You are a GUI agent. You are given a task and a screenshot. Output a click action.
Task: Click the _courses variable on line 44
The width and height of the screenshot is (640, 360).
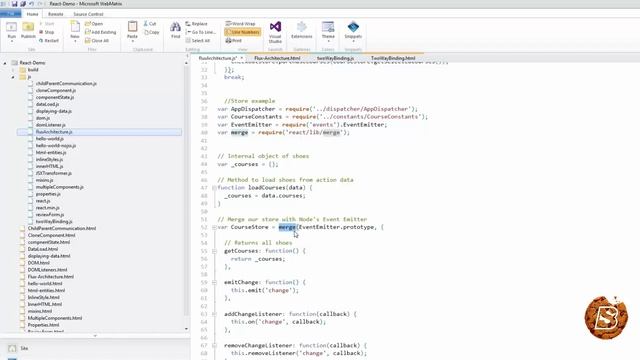tap(244, 164)
